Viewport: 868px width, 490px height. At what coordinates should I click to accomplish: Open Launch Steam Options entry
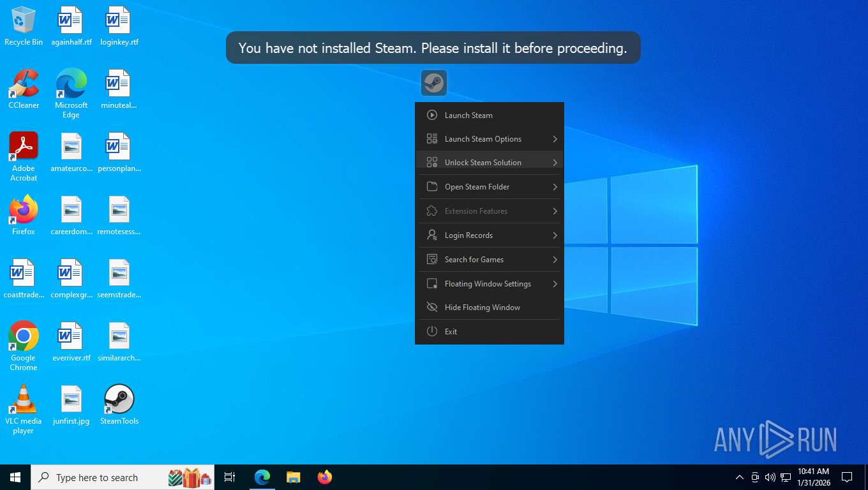click(x=490, y=139)
